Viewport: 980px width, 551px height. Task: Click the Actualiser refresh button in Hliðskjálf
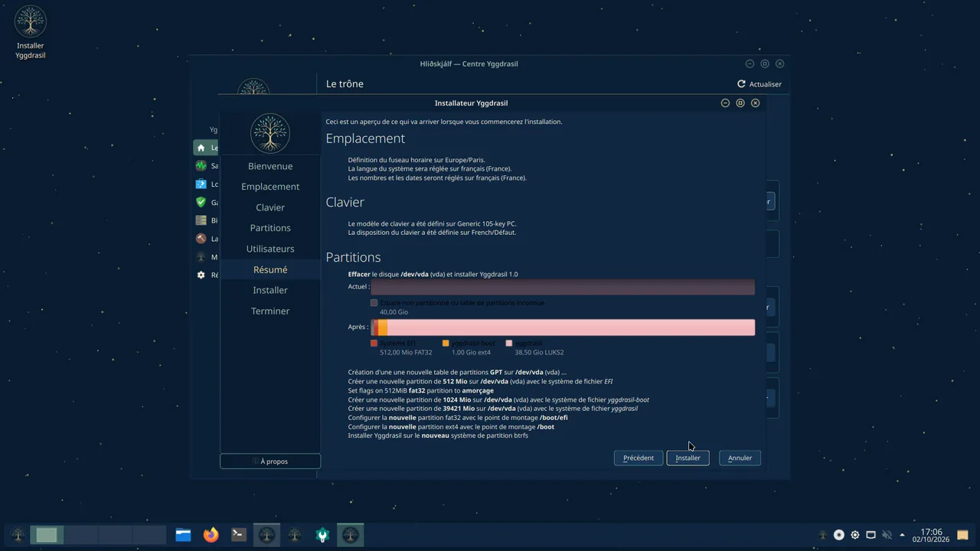tap(759, 84)
